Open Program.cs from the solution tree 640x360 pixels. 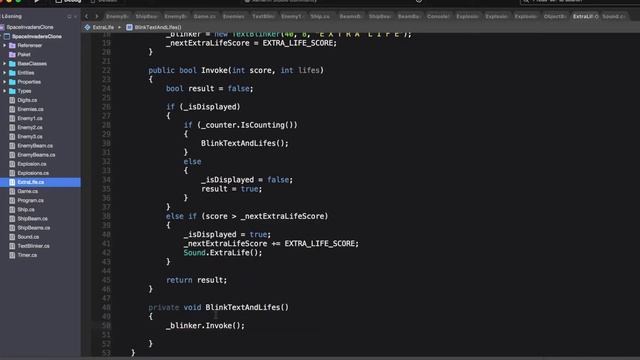click(30, 200)
